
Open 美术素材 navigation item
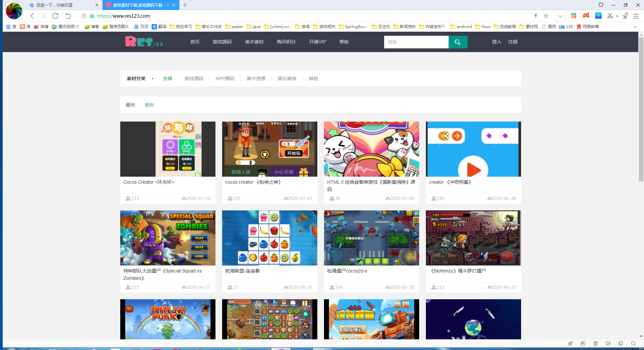tap(254, 42)
